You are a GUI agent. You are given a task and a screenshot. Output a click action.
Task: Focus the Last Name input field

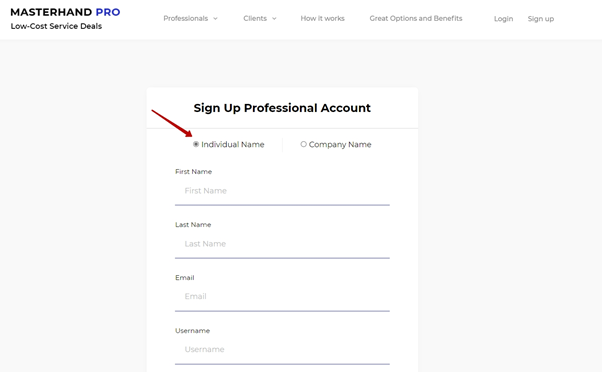(282, 244)
